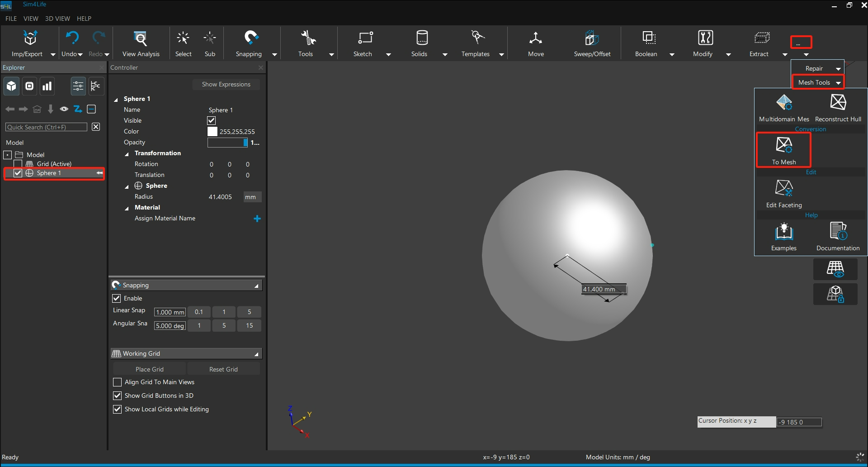
Task: Uncheck the Sphere 1 Visible checkbox
Action: (x=212, y=121)
